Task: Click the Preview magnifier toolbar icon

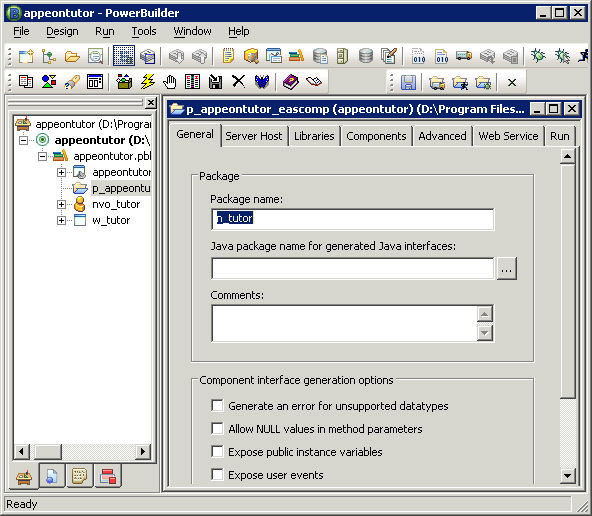Action: 95,56
